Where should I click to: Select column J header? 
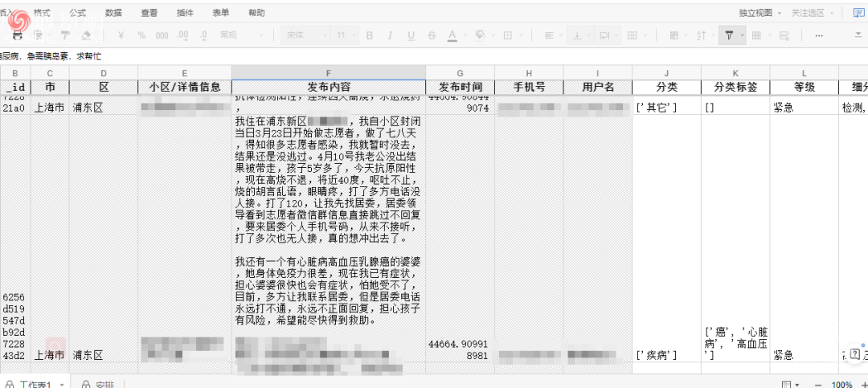point(666,73)
